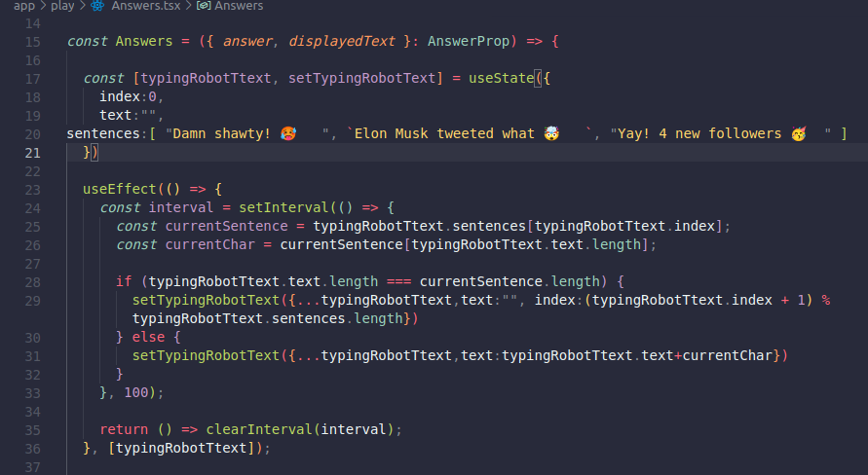
Task: Click 'clearInterval' on line 35
Action: [259, 429]
